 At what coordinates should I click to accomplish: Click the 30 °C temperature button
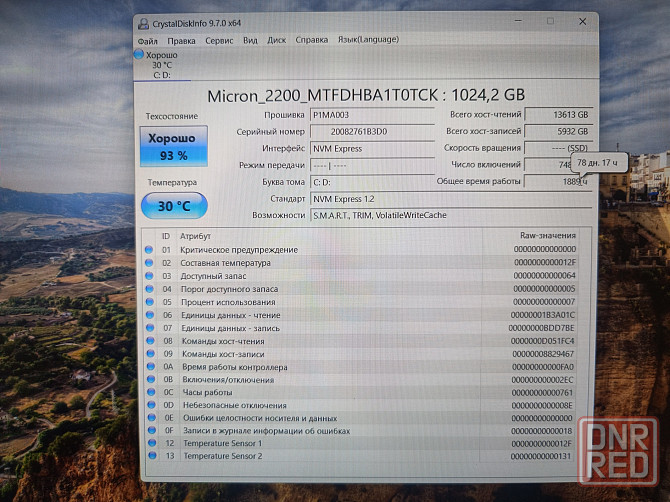point(173,206)
